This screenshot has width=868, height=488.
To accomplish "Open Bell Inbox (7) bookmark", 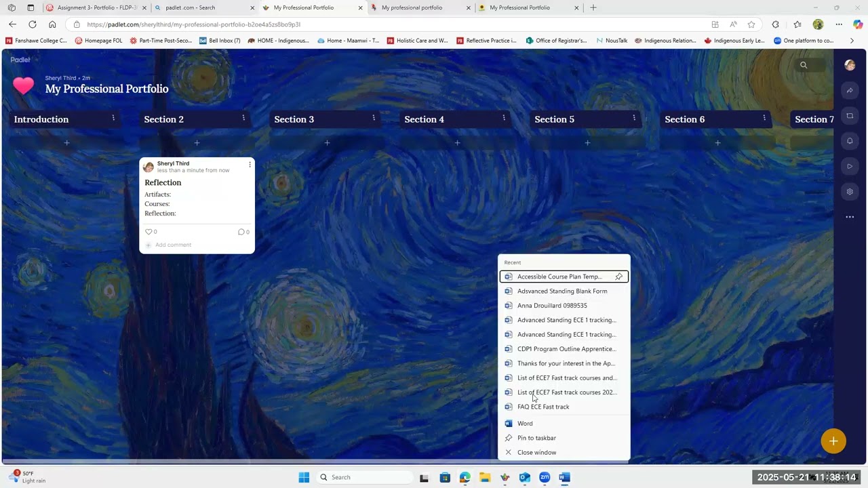I will pos(220,41).
